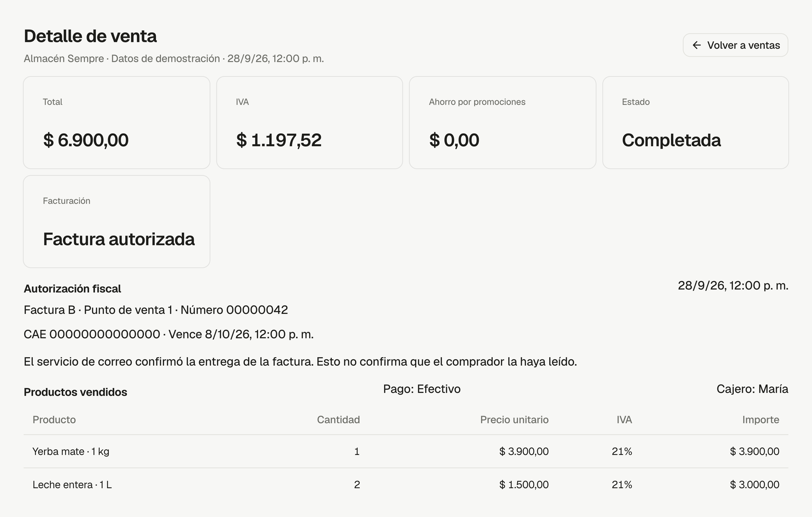Click the Leche entera 21% IVA cell
Screen dimensions: 812x517
tap(622, 485)
